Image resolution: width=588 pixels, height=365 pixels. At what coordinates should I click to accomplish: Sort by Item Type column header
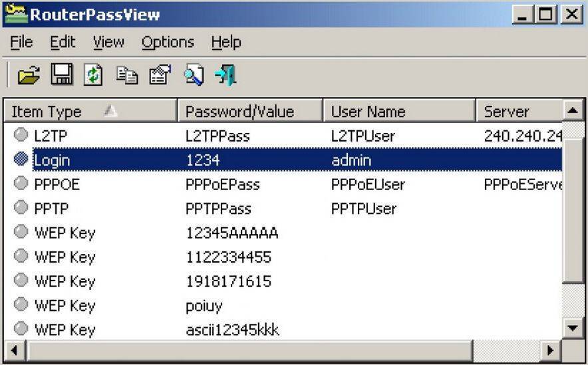click(x=90, y=111)
